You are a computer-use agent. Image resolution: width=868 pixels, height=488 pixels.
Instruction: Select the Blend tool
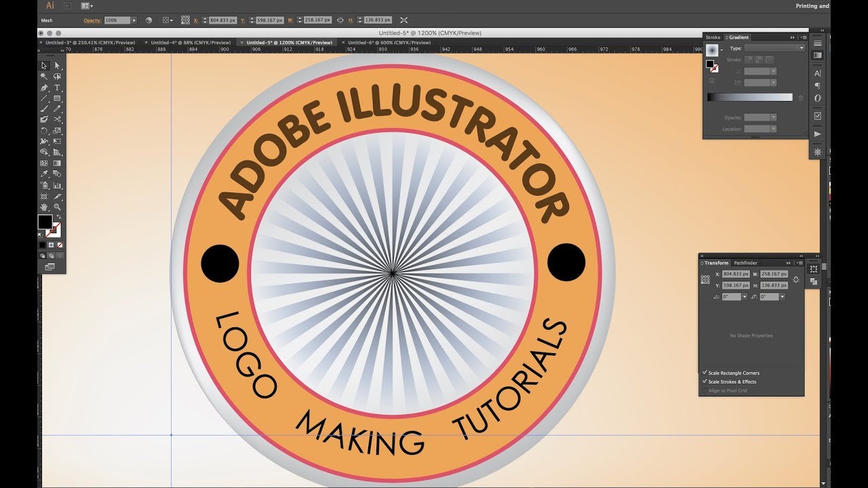[58, 174]
